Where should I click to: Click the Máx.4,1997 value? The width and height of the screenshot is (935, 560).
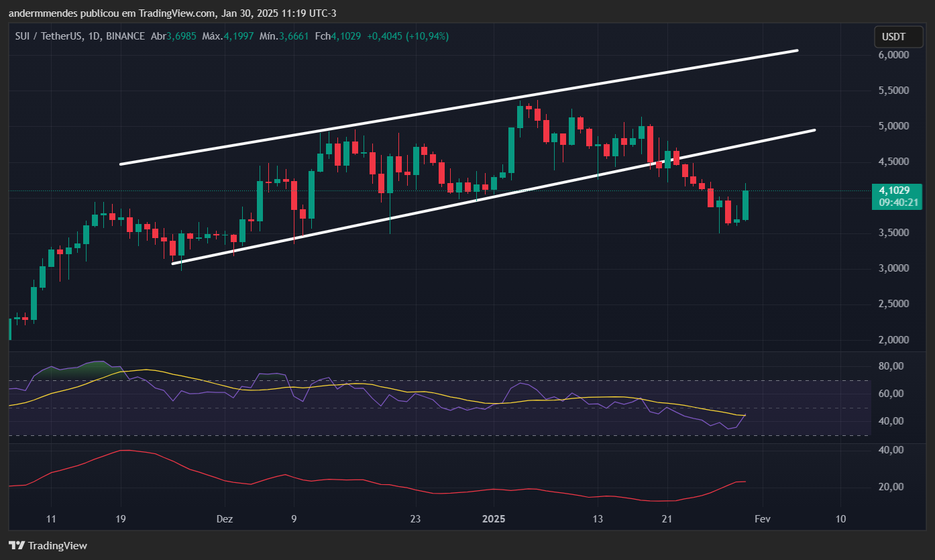click(228, 36)
